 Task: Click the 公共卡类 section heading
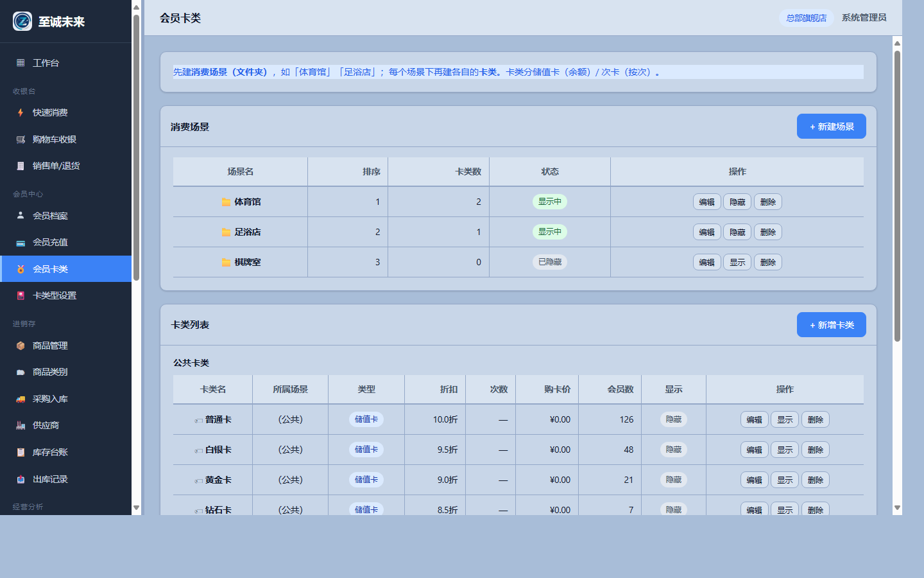point(191,363)
